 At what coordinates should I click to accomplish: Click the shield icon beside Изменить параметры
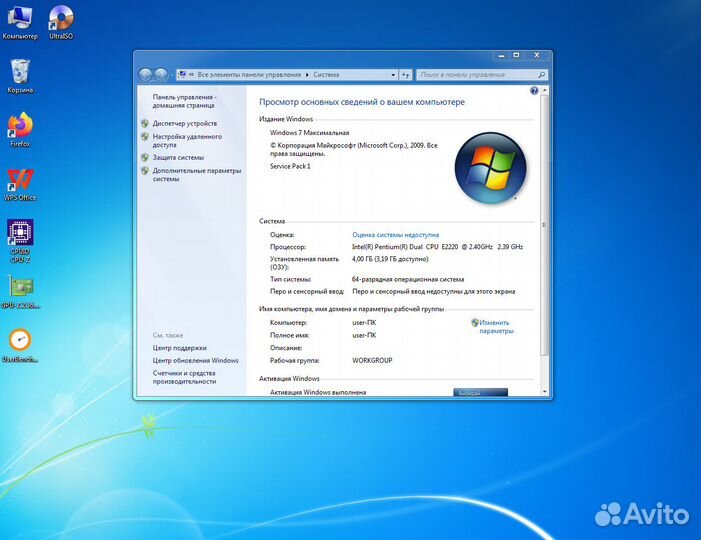475,322
